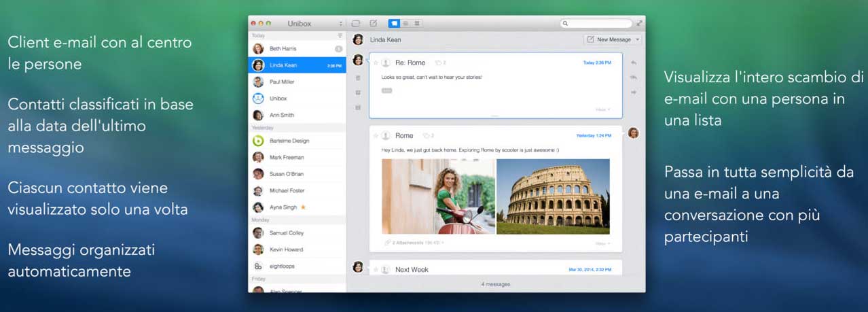Switch to list view mode
Screen dimensions: 868x312
(405, 23)
